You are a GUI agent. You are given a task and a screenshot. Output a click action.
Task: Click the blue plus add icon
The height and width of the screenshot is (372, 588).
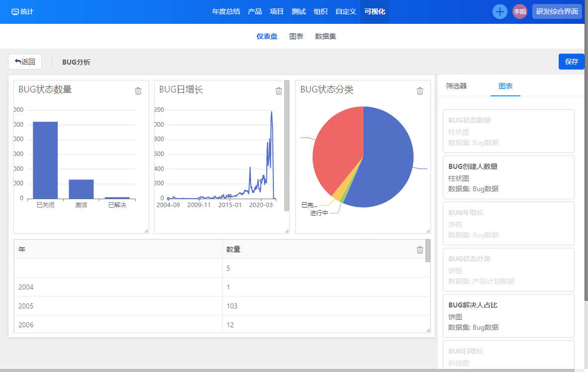tap(500, 11)
